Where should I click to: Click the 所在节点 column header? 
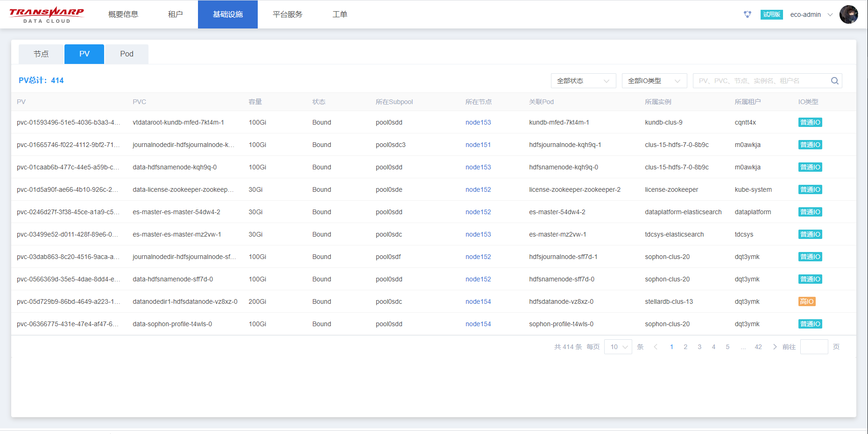(x=479, y=102)
